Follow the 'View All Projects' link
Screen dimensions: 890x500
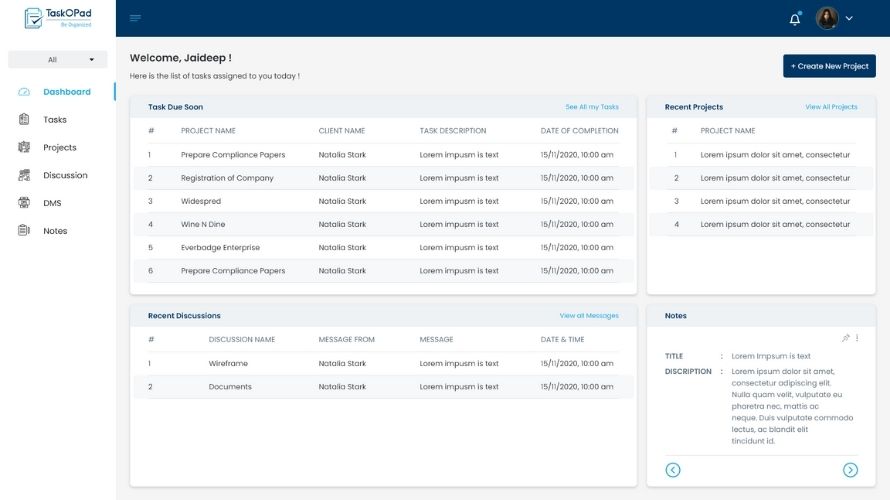point(831,107)
